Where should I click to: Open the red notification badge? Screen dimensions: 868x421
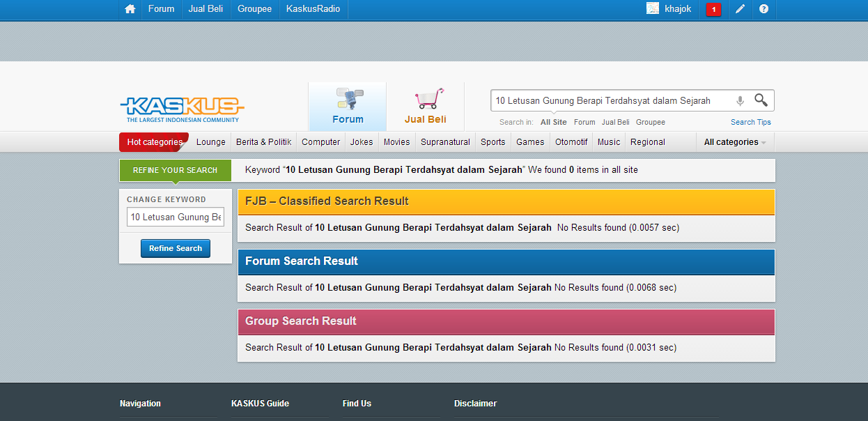point(713,9)
